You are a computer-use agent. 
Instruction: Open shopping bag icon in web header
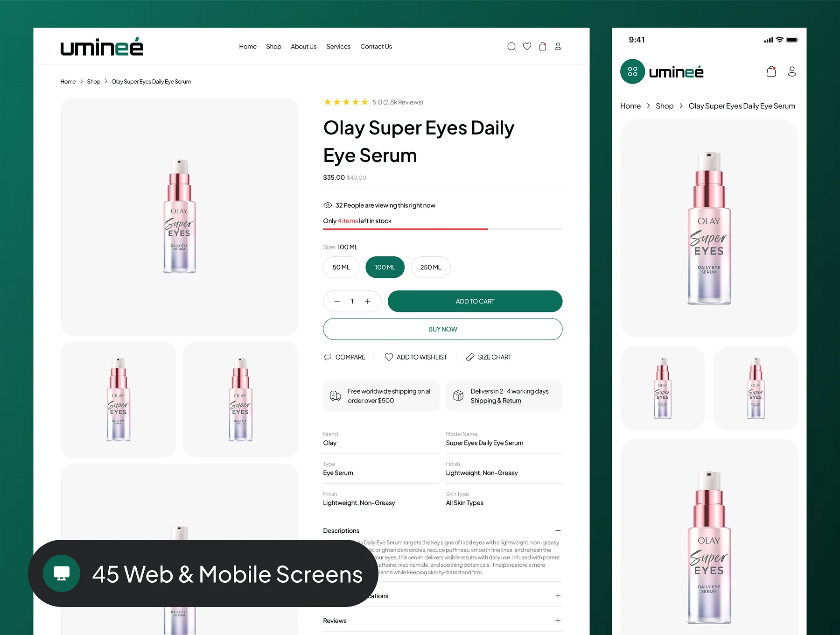[542, 46]
